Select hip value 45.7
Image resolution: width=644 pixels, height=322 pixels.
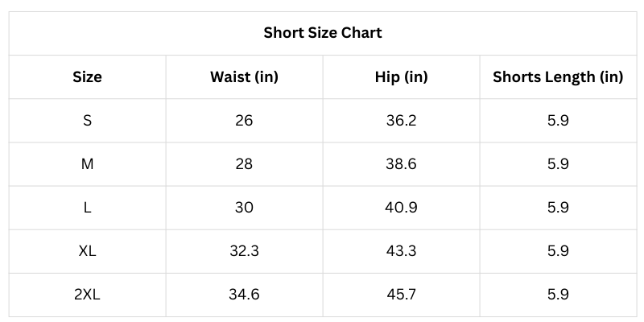tap(401, 295)
